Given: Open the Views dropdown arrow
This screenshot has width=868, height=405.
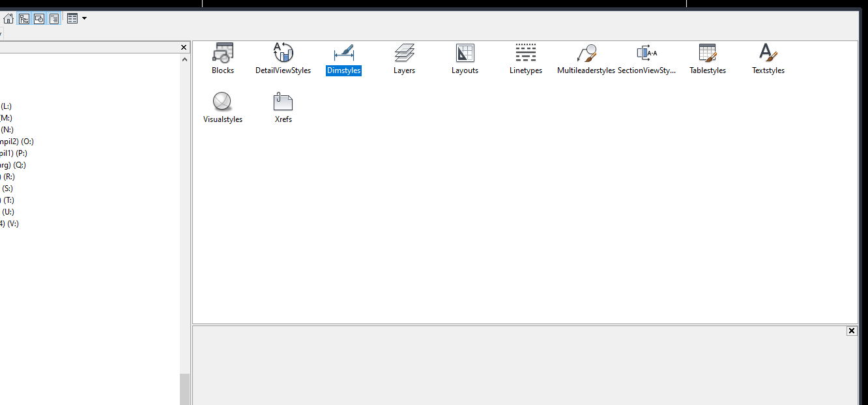Looking at the screenshot, I should [83, 18].
